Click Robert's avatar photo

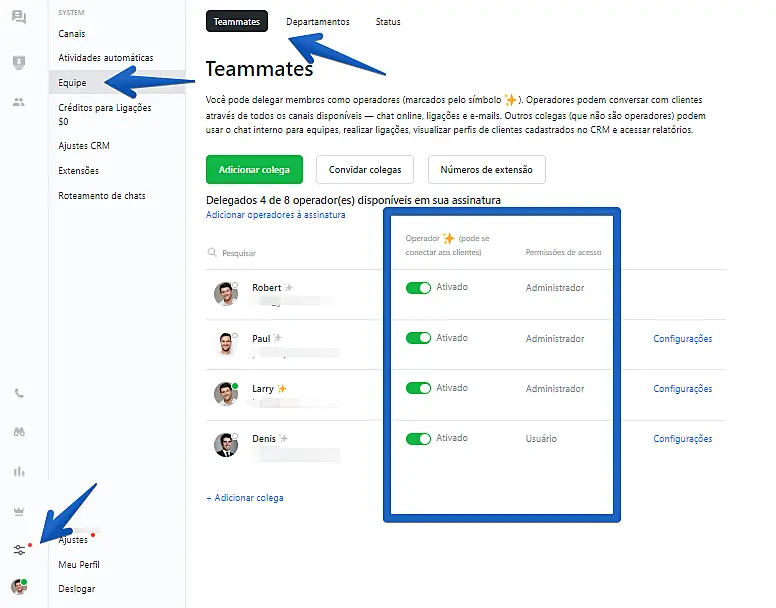226,294
